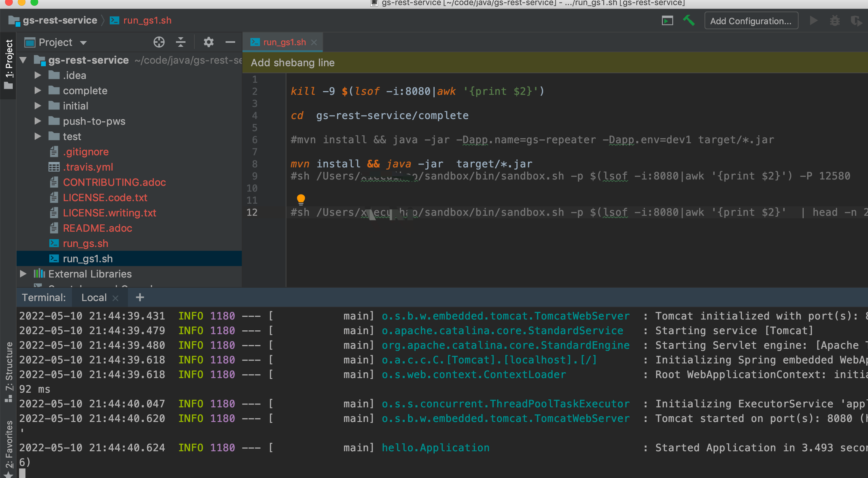Viewport: 868px width, 478px height.
Task: Hide the Project panel with minus icon
Action: [x=230, y=42]
